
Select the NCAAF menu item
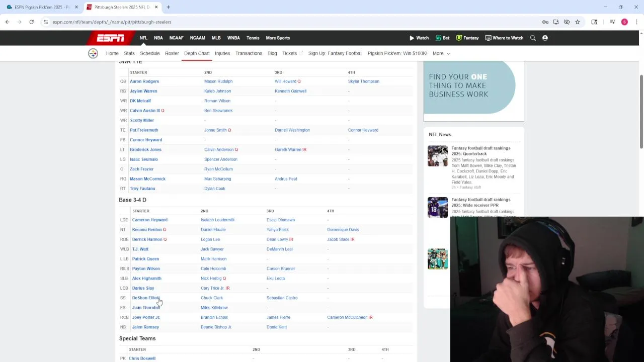176,38
